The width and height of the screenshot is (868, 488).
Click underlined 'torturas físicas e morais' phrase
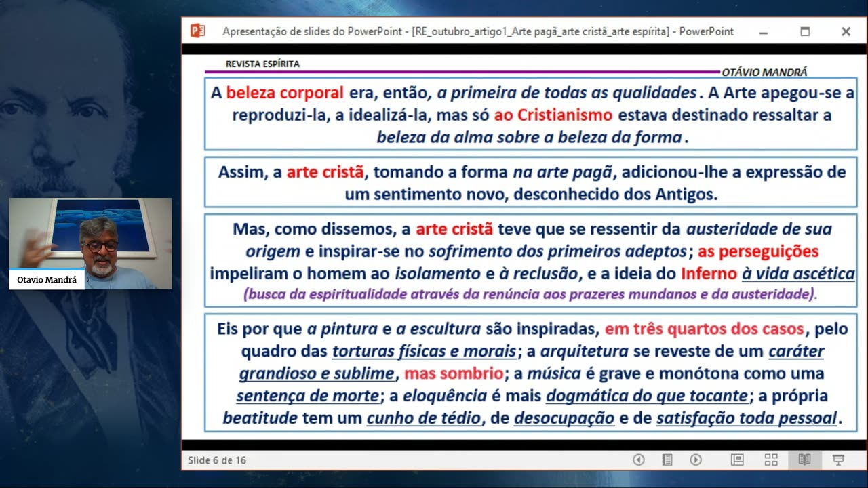425,352
